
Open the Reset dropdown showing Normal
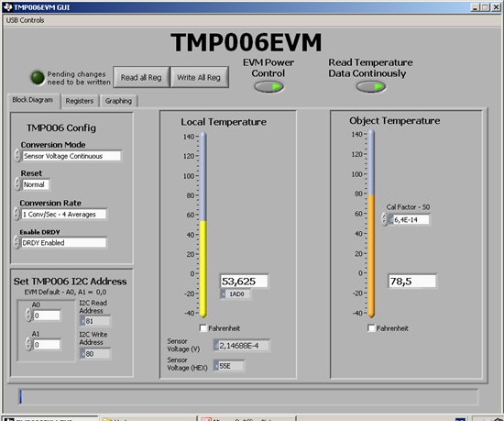36,184
